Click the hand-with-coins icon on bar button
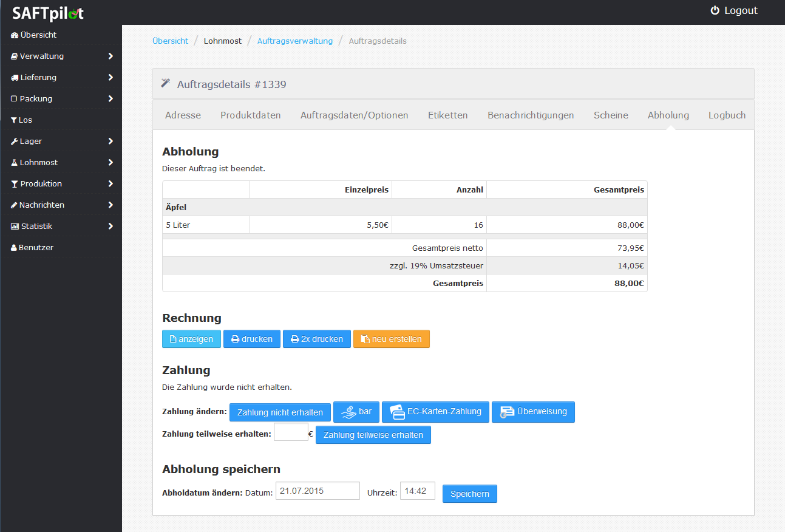 [x=348, y=412]
